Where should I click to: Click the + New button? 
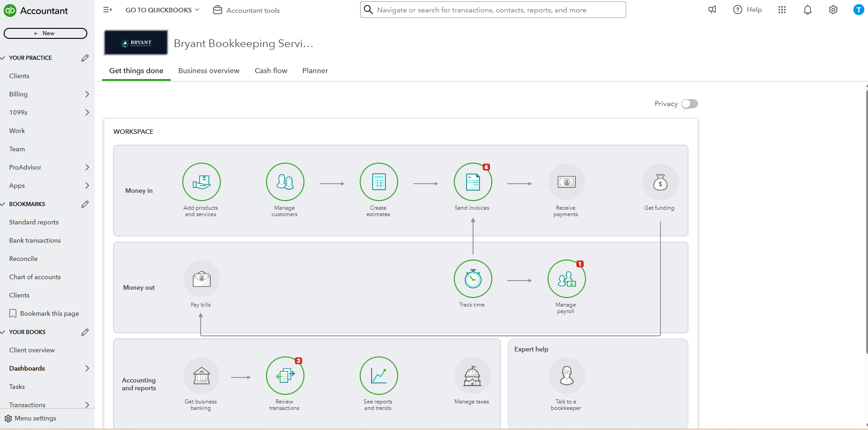click(45, 33)
